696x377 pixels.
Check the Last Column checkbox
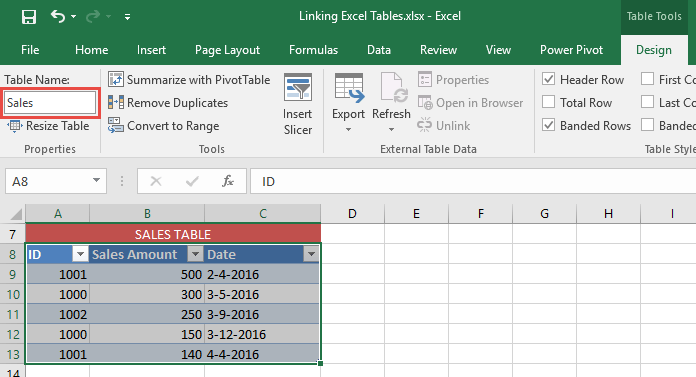[648, 102]
